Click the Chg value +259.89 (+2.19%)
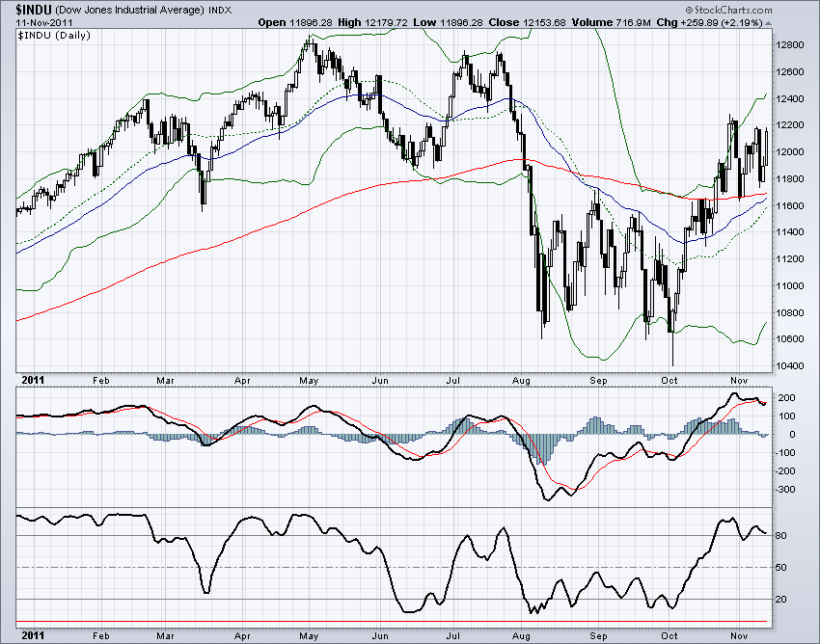The image size is (820, 644). [x=722, y=22]
